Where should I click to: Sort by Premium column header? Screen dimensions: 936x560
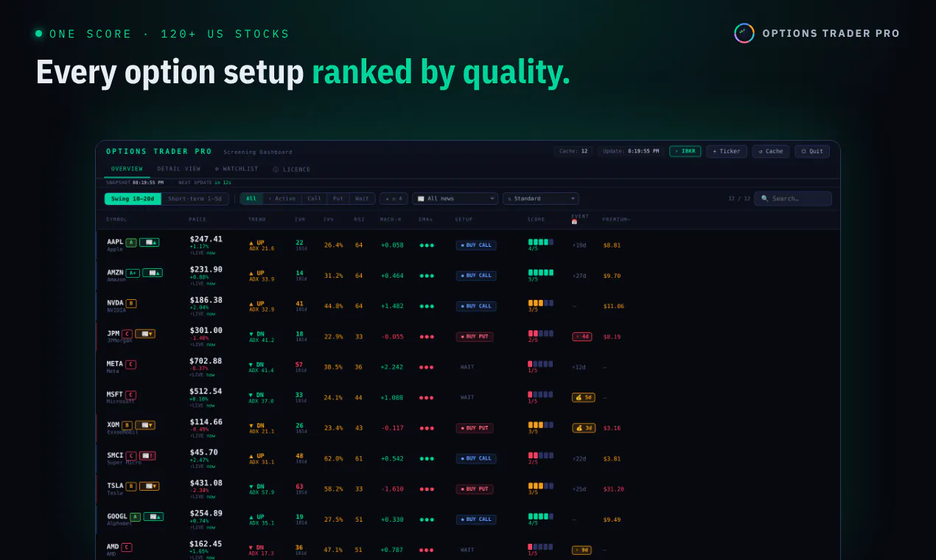[x=616, y=220]
